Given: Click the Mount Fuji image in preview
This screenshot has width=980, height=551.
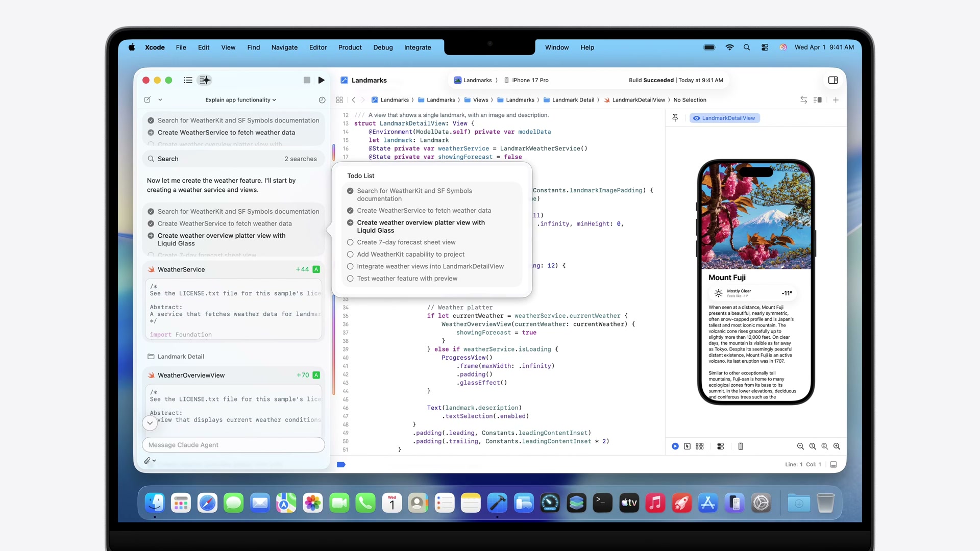Looking at the screenshot, I should 756,217.
